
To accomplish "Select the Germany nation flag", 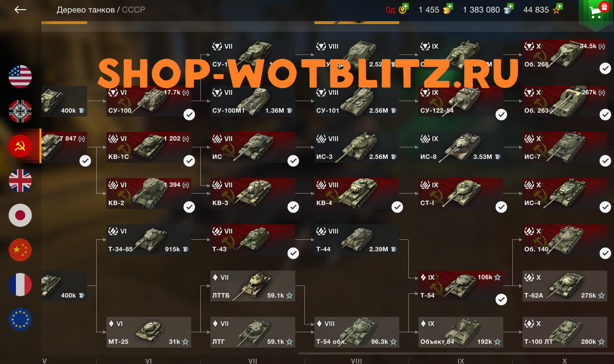I will pos(20,111).
